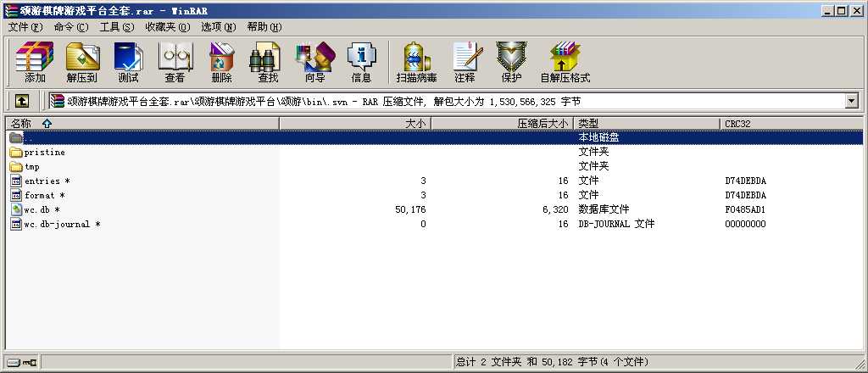Click the format file icon
The width and height of the screenshot is (868, 373).
pos(16,195)
